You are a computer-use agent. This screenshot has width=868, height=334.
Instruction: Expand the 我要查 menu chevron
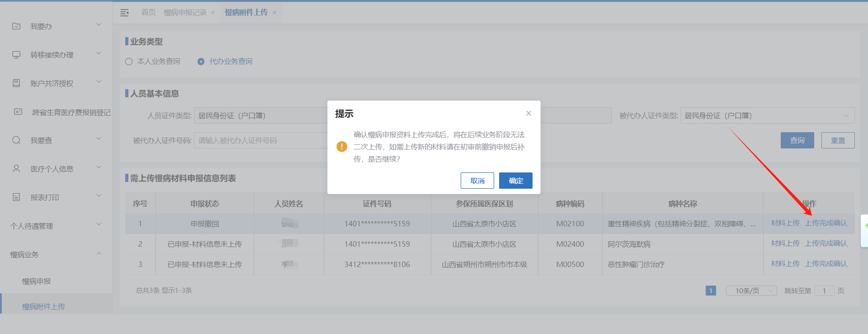[99, 139]
